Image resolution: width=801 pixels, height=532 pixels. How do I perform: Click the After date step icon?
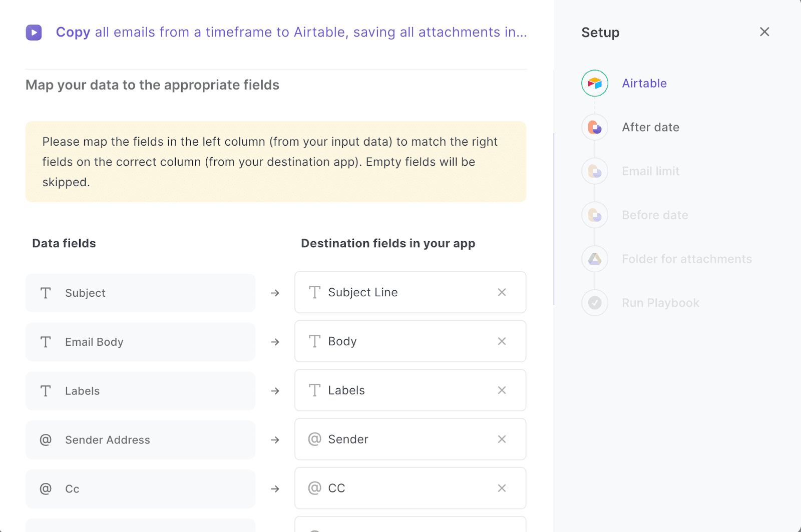595,127
